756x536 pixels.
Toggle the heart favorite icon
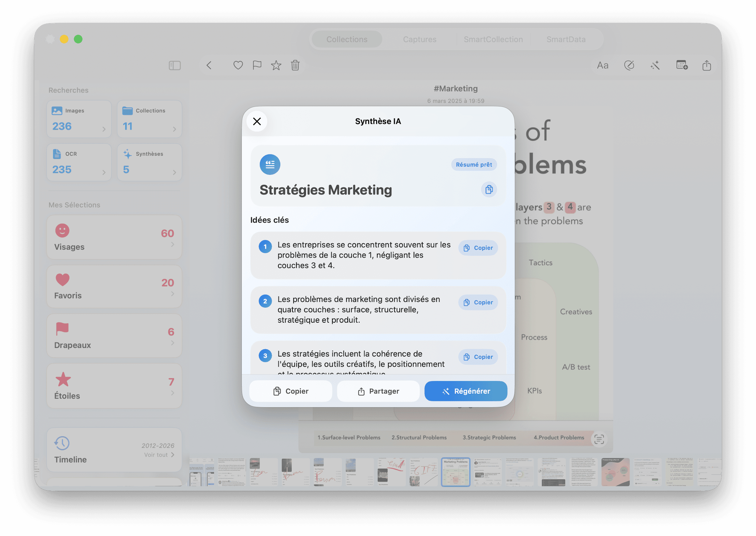click(x=238, y=65)
